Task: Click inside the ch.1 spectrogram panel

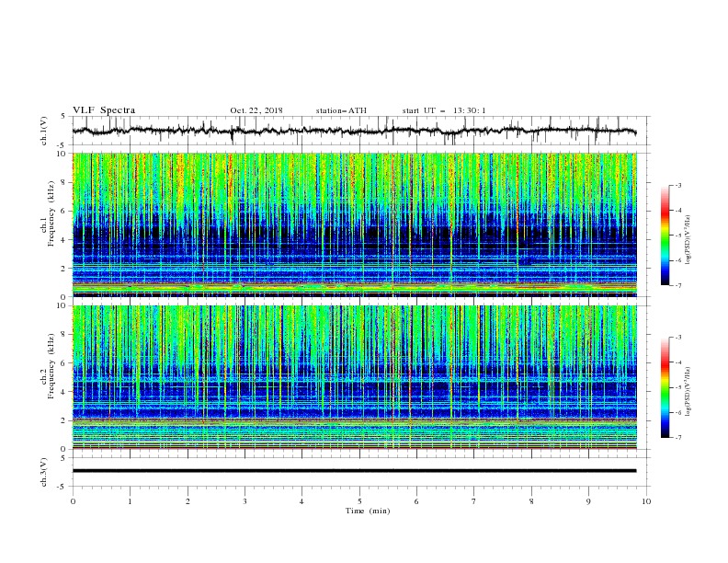Action: pos(355,224)
